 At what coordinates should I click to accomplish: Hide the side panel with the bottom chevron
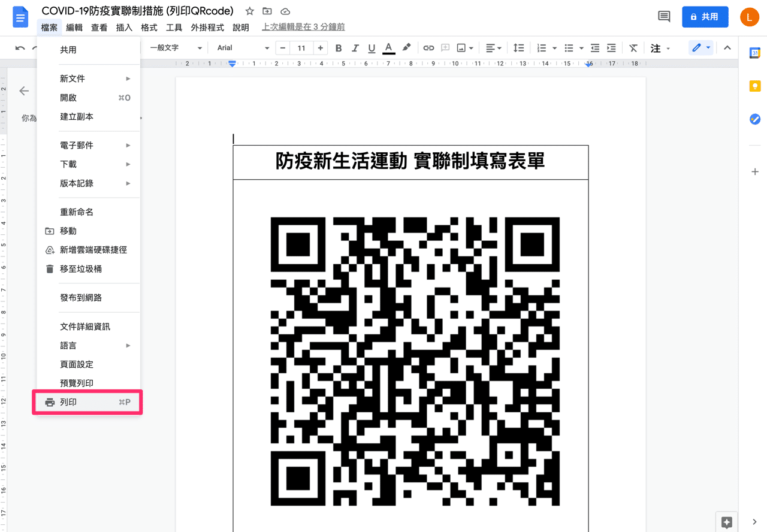click(755, 522)
